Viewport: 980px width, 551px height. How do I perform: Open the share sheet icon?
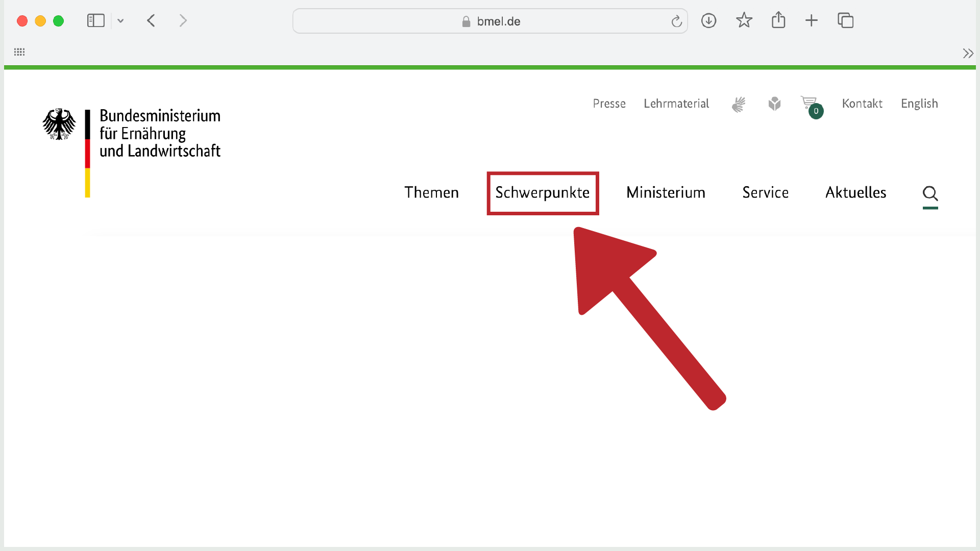tap(778, 20)
